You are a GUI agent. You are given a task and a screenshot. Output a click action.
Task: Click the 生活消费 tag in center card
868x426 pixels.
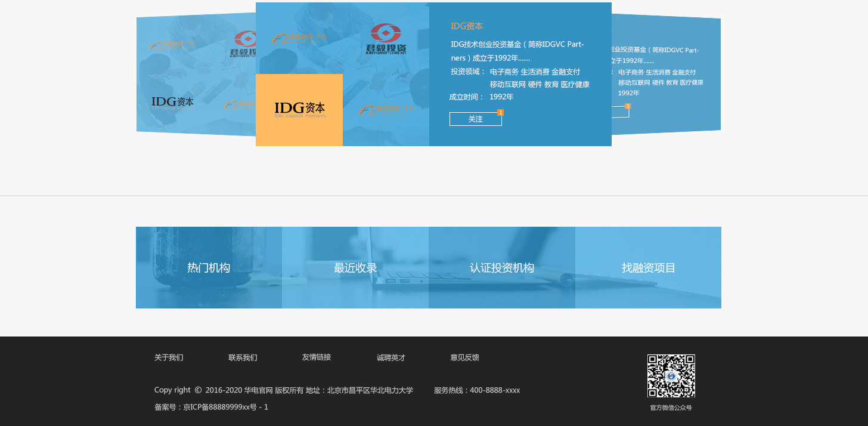[535, 72]
